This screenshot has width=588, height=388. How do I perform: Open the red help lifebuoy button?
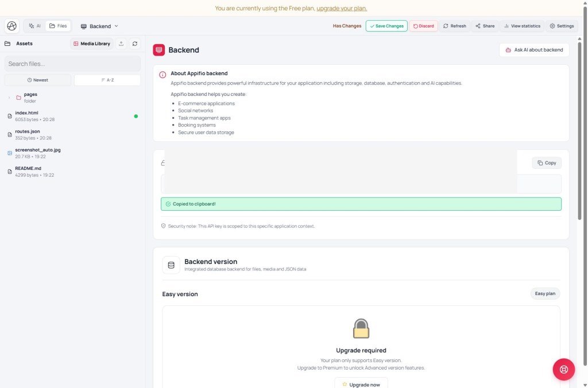pos(563,369)
